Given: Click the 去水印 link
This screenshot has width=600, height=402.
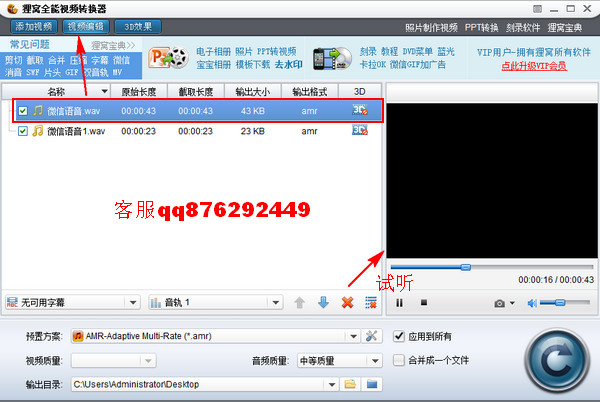Looking at the screenshot, I should 289,64.
